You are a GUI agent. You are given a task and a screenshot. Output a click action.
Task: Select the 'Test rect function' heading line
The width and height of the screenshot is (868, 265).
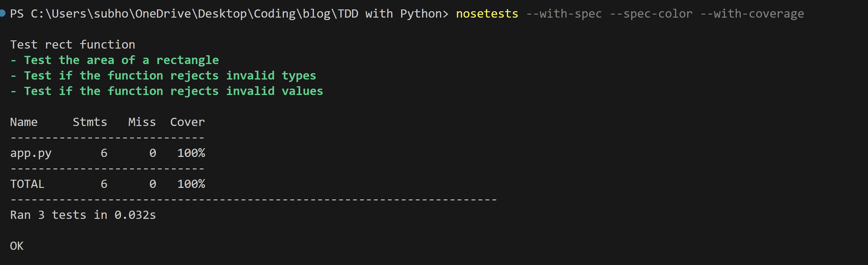[72, 45]
